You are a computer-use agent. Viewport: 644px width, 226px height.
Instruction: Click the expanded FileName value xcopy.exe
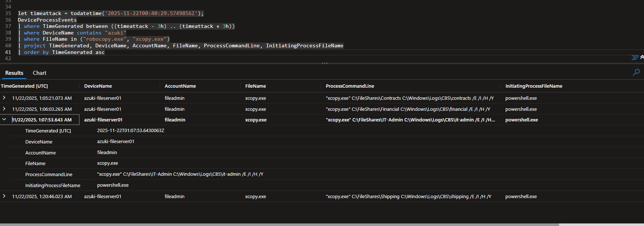point(108,163)
